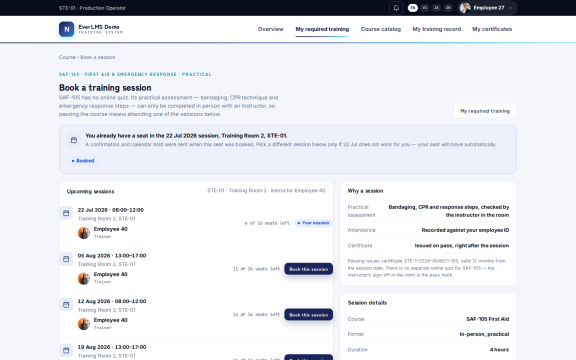Click the 16 of 16 seats left text on 12 Aug
Viewport: 576px width, 360px height.
(x=256, y=314)
